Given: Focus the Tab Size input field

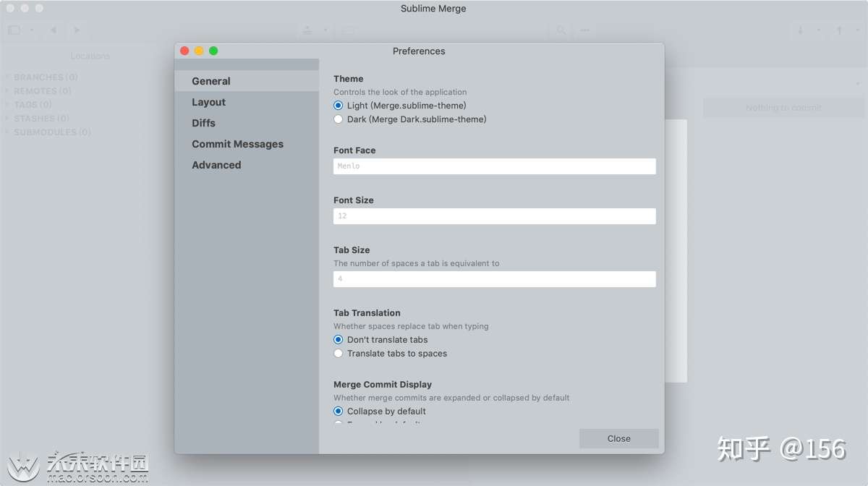Looking at the screenshot, I should (x=495, y=279).
